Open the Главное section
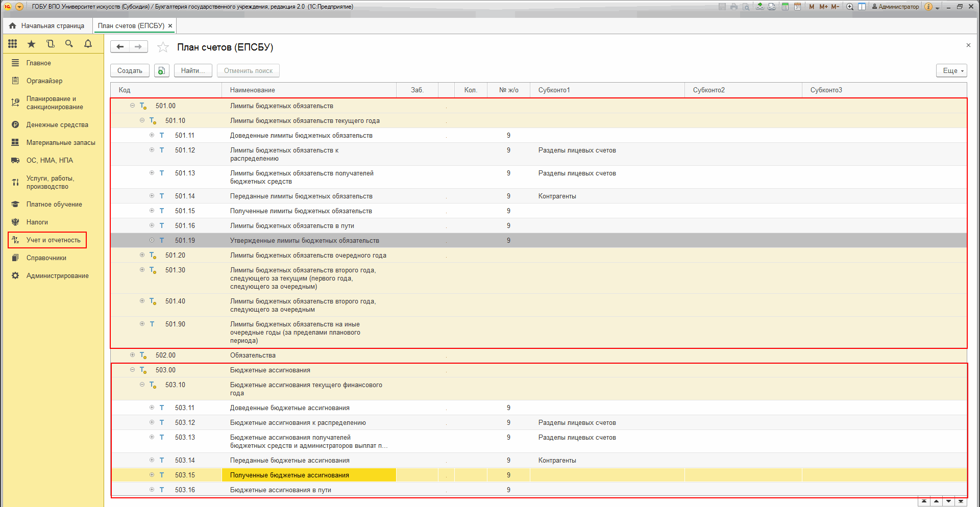Image resolution: width=980 pixels, height=507 pixels. pyautogui.click(x=39, y=63)
